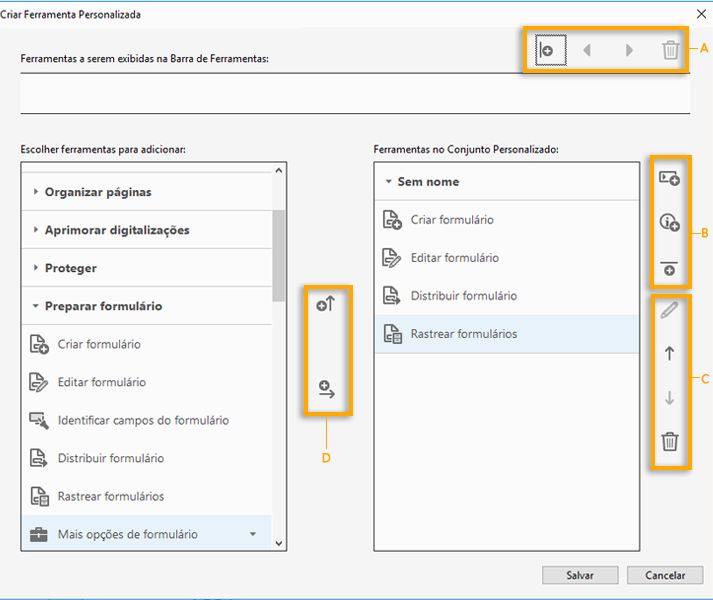This screenshot has height=600, width=713.
Task: Expand the Aprimorar digitalizações category
Action: pos(116,230)
